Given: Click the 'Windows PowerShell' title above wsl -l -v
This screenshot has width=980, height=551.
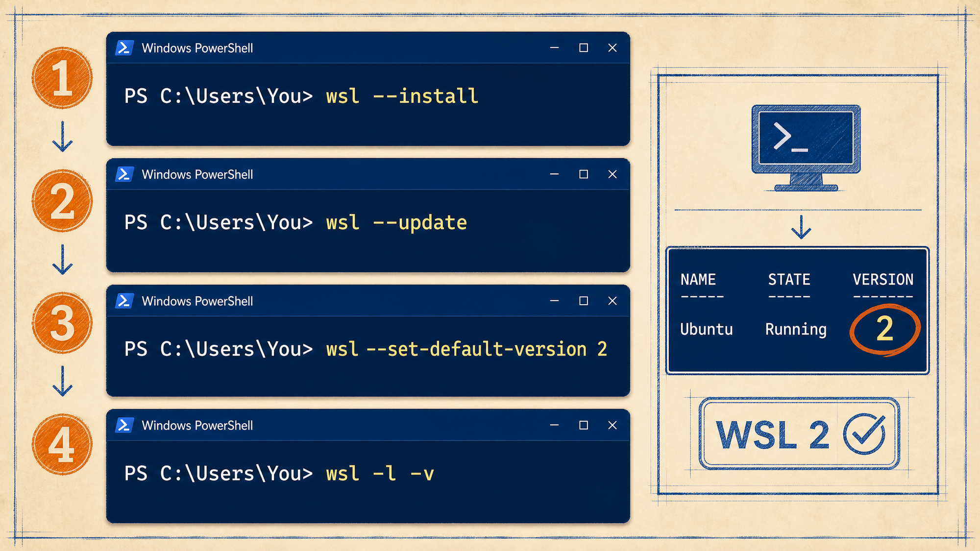Looking at the screenshot, I should [x=197, y=425].
